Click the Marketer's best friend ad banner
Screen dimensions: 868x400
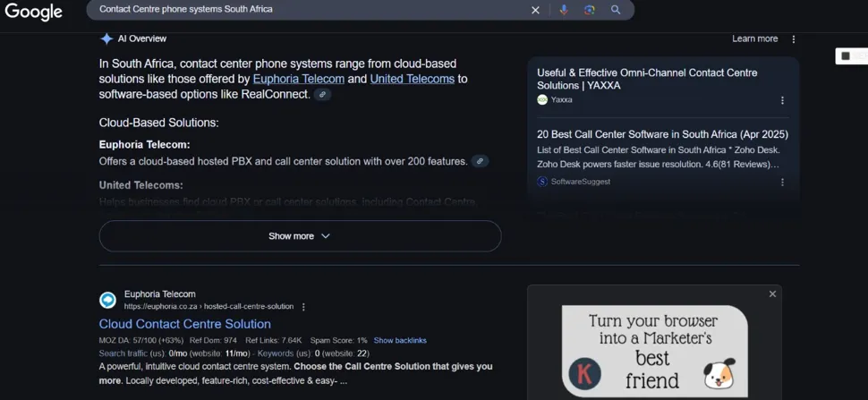654,352
